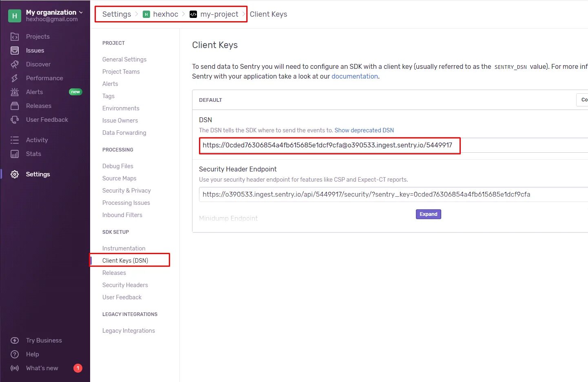The width and height of the screenshot is (588, 382).
Task: Open Environments settings
Action: (121, 108)
